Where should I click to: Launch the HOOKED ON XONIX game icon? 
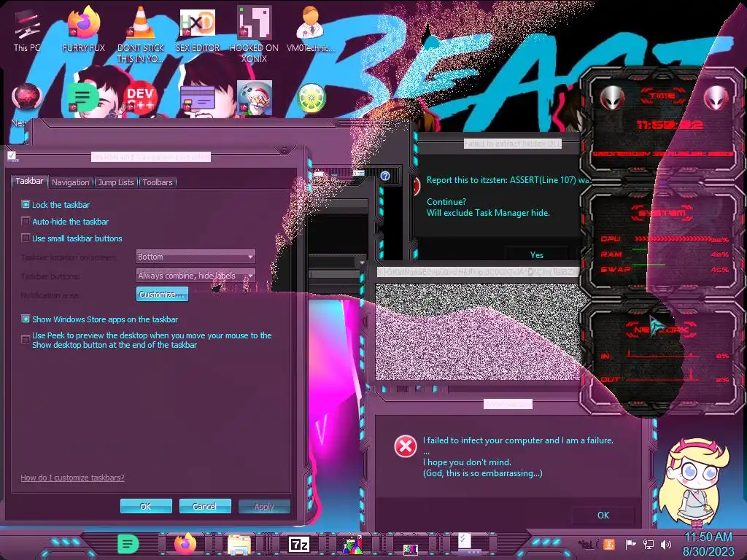click(254, 34)
